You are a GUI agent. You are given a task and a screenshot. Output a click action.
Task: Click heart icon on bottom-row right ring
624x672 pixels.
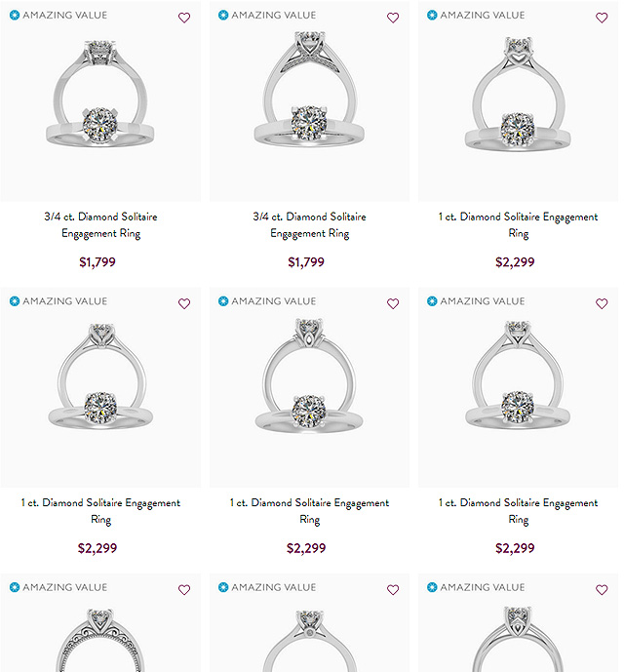[x=602, y=589]
